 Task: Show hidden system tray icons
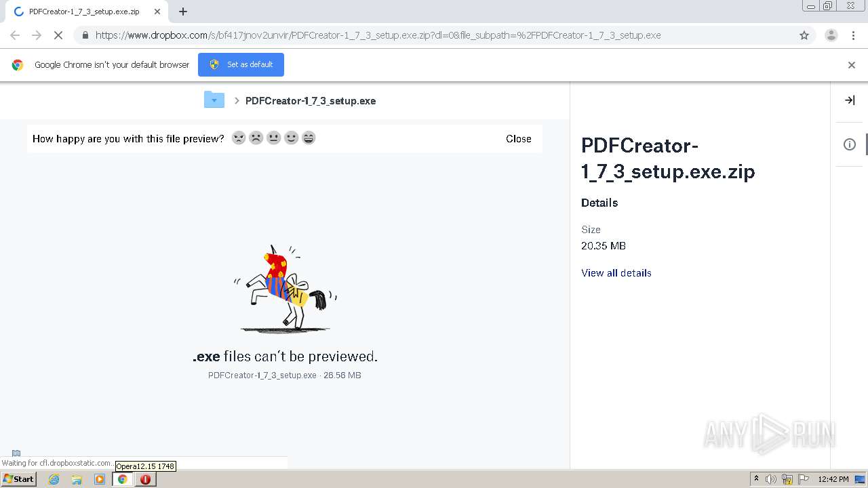[756, 479]
